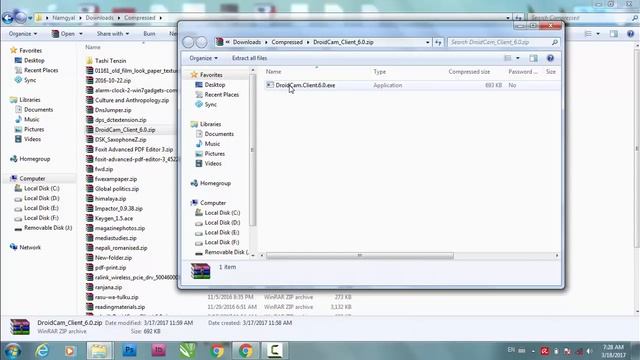Select Videos in zip window sidebar
The width and height of the screenshot is (640, 360).
click(x=213, y=163)
